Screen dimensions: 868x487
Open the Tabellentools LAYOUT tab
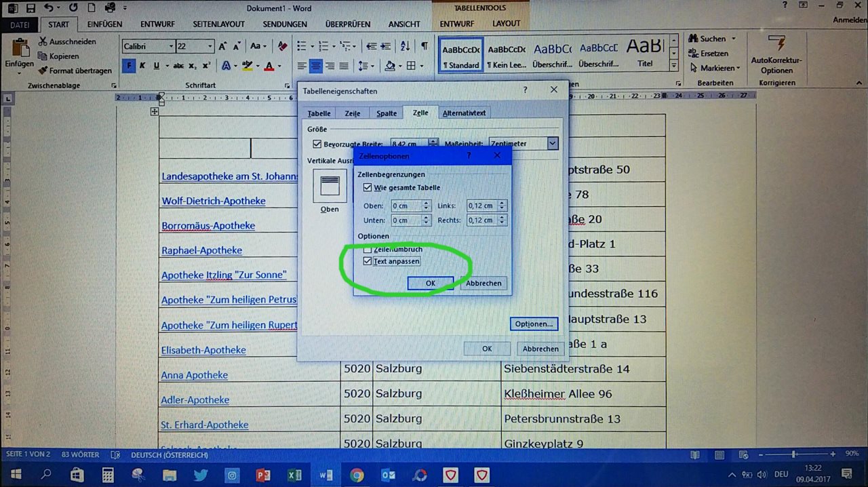(507, 24)
